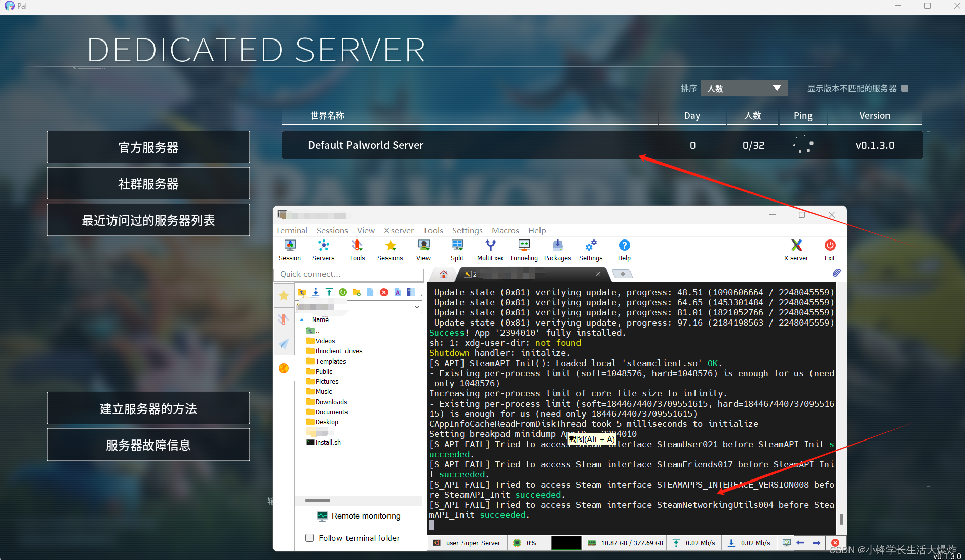
Task: Click the 官方服务器 button
Action: (148, 147)
